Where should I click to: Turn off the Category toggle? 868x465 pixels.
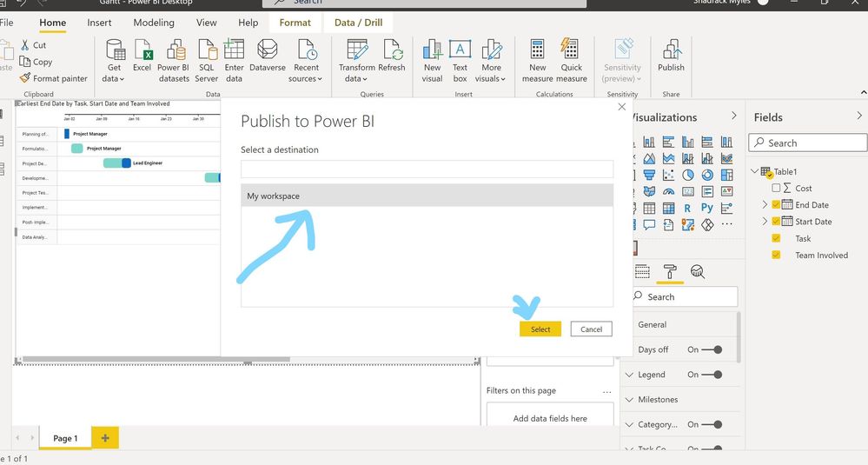pos(713,425)
